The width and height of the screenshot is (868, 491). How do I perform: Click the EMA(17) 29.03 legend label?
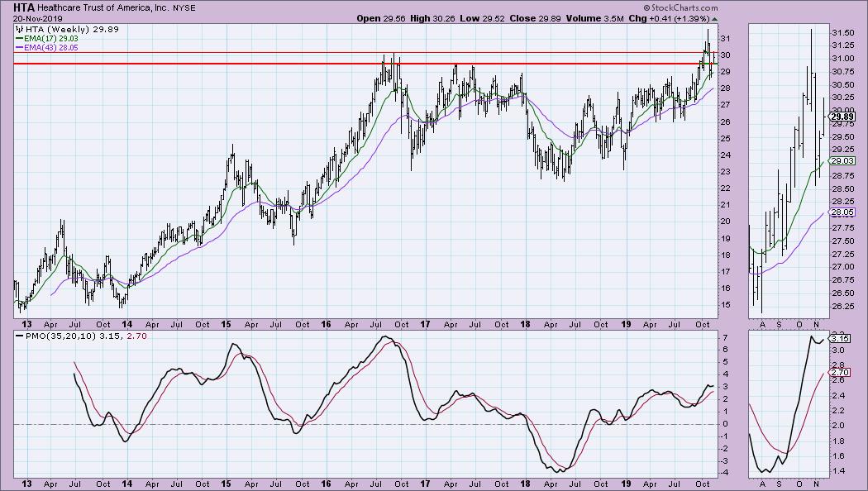[x=51, y=39]
